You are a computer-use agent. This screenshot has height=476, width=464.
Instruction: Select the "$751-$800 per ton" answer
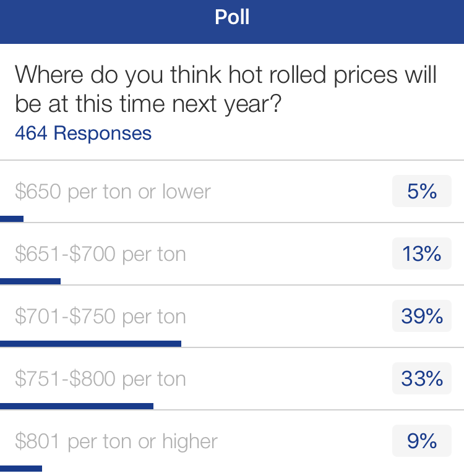click(x=101, y=379)
